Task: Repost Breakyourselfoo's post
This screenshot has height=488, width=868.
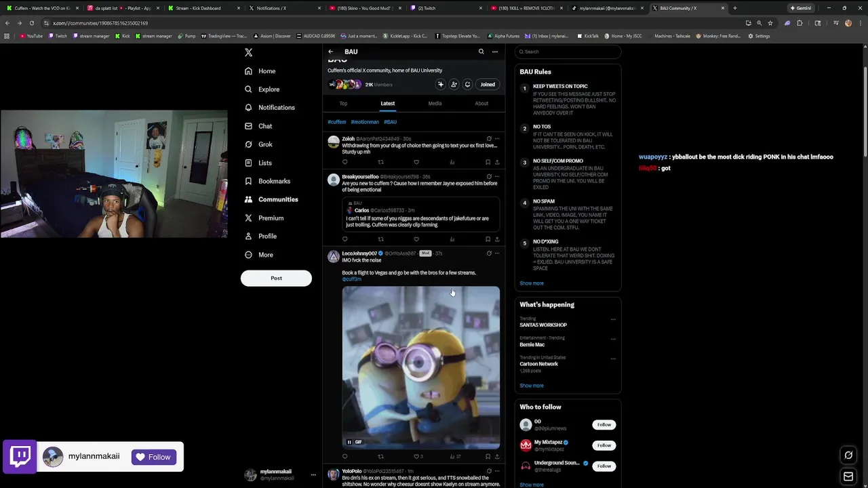Action: point(380,239)
